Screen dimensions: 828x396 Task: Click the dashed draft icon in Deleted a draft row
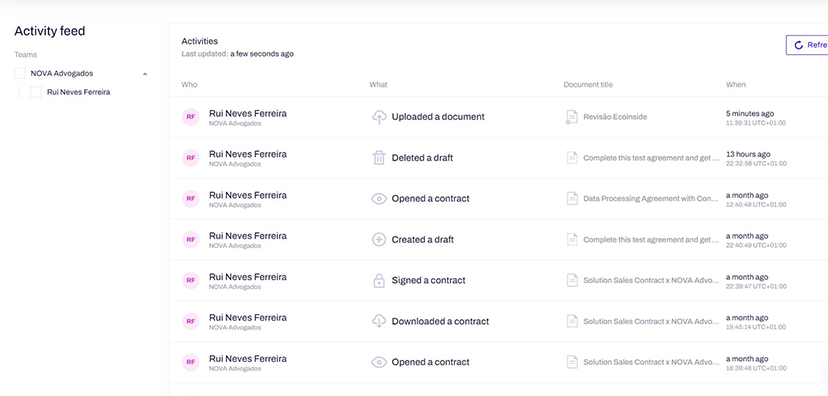[572, 158]
